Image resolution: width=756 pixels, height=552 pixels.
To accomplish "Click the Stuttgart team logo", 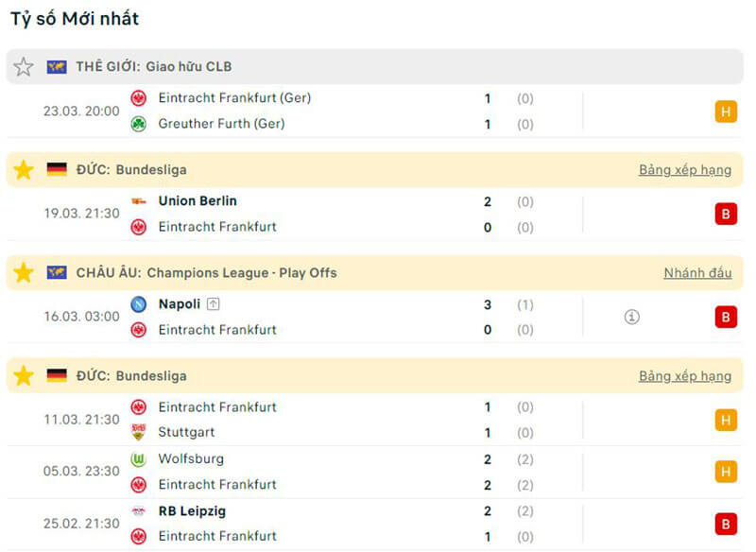I will (139, 433).
